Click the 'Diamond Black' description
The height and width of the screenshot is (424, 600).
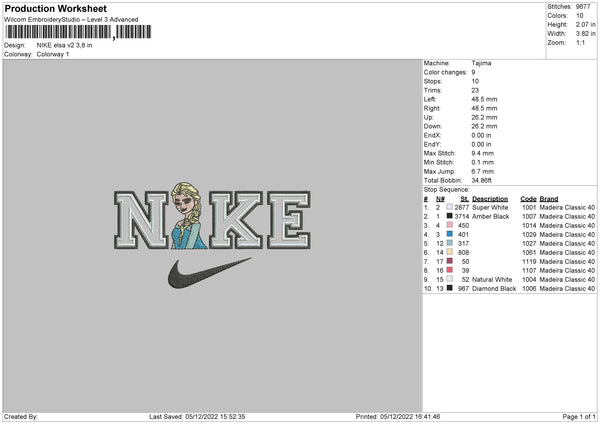click(494, 289)
